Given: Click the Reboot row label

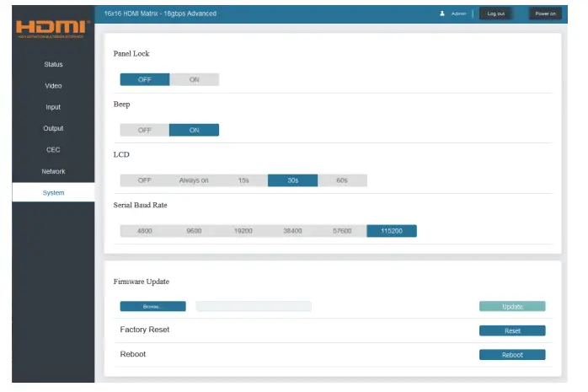Looking at the screenshot, I should 133,354.
